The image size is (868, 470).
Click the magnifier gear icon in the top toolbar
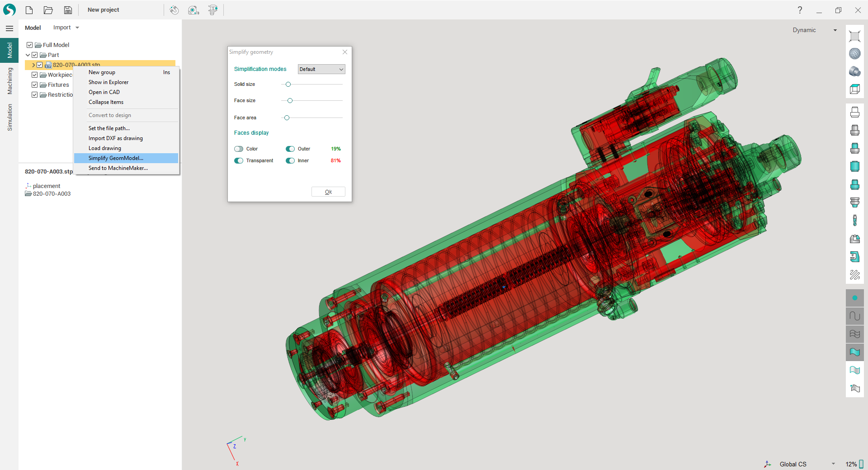(193, 10)
